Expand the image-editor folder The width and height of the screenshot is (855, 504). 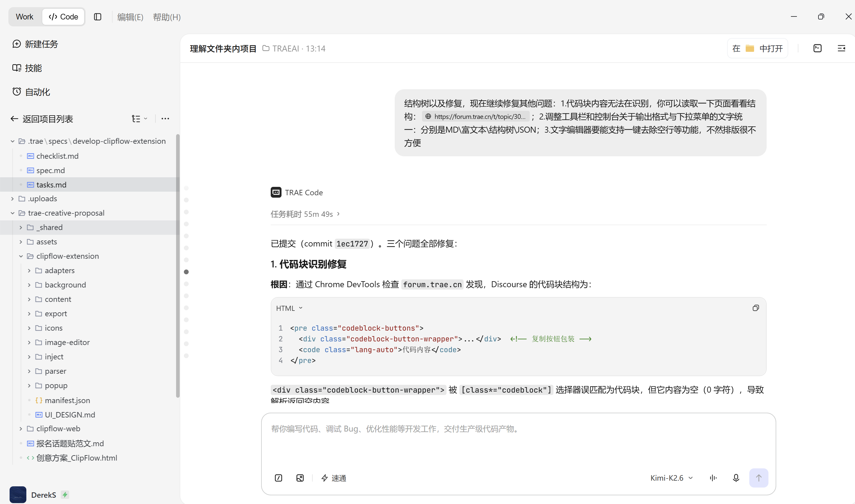click(29, 342)
